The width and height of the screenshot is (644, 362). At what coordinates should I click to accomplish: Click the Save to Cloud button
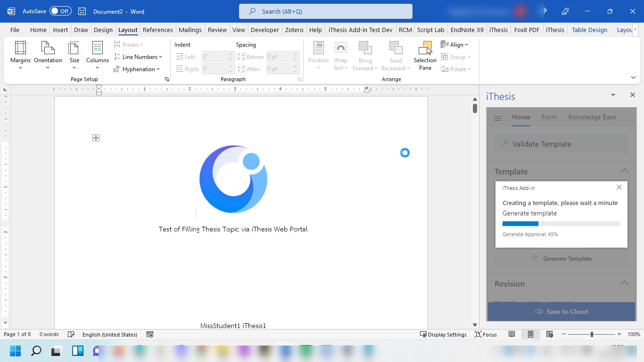point(561,312)
